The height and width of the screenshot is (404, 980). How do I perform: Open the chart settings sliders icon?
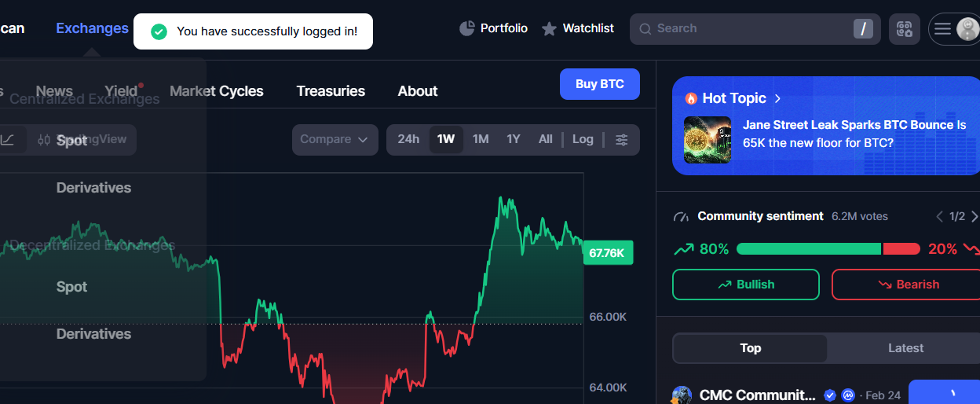click(621, 139)
